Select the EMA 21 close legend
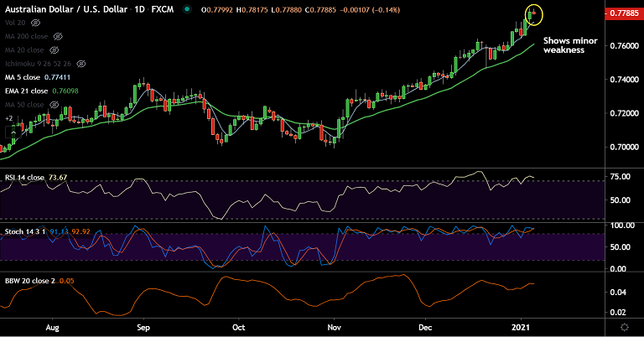Image resolution: width=644 pixels, height=337 pixels. click(26, 91)
